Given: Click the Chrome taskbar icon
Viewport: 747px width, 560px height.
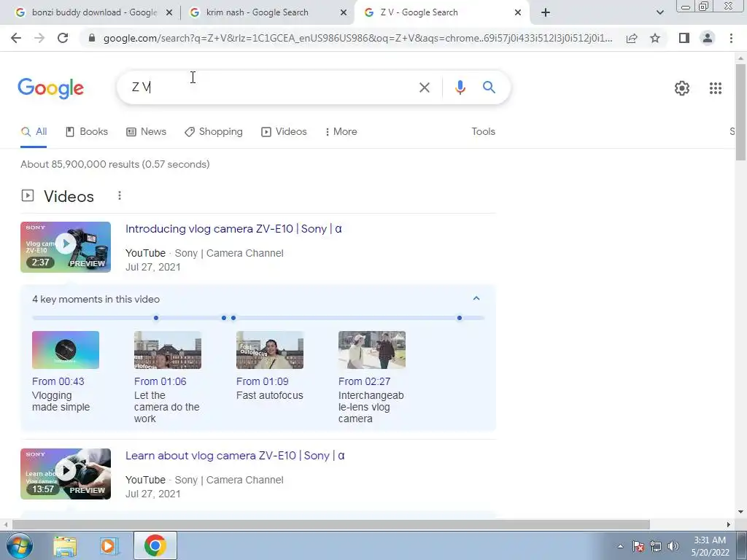Looking at the screenshot, I should [155, 545].
